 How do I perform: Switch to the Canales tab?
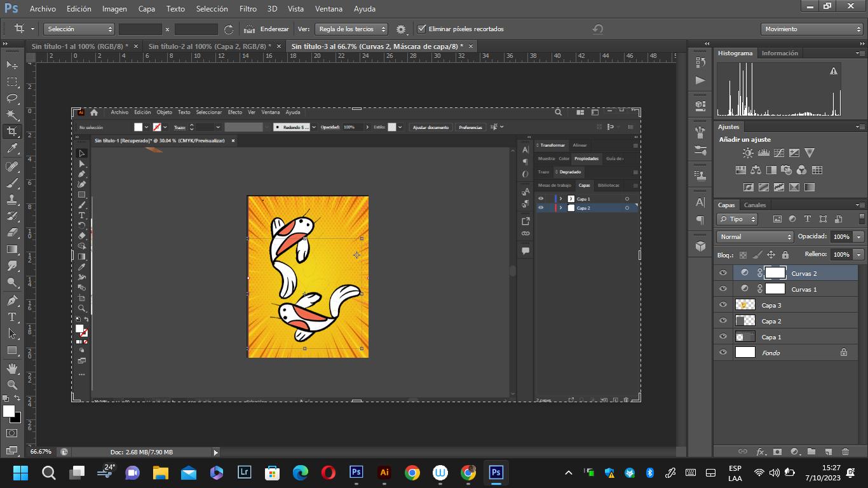(755, 205)
